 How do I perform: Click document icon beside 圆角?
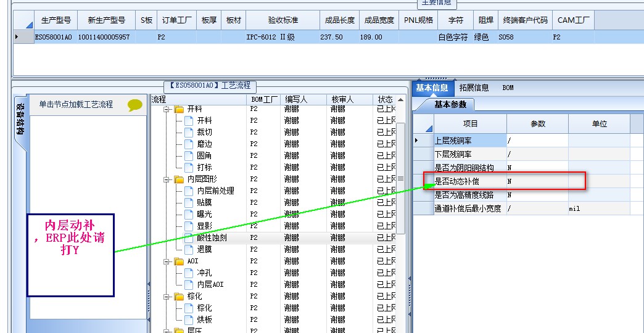(189, 155)
